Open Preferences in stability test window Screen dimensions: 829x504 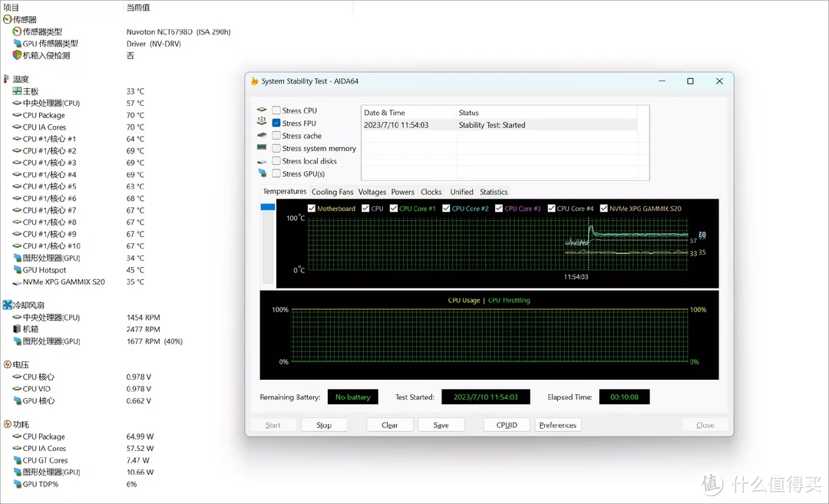pos(558,425)
